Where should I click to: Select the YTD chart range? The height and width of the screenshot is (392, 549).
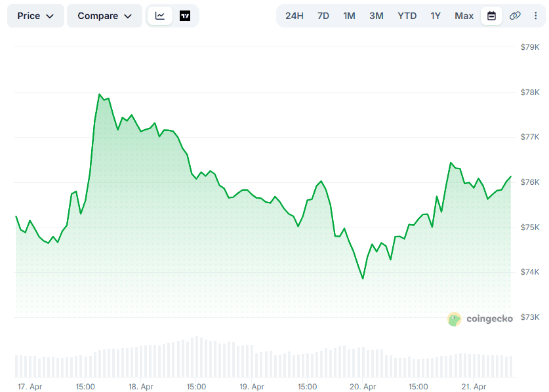(x=407, y=15)
